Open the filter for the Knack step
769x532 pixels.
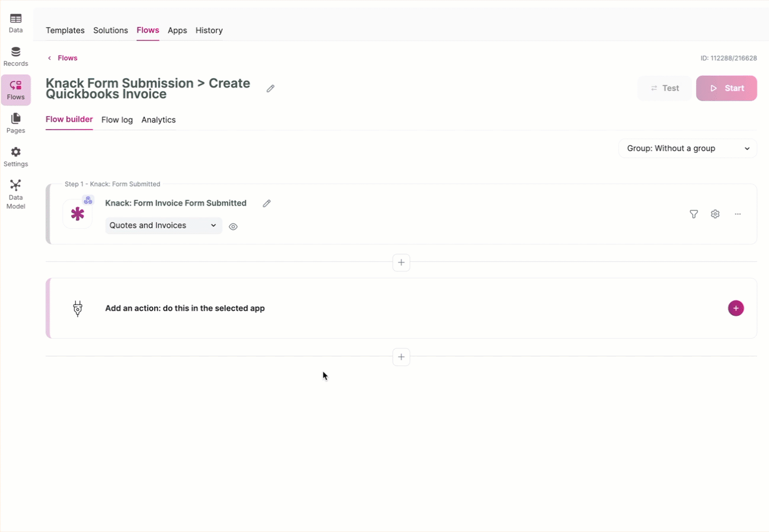pyautogui.click(x=694, y=214)
